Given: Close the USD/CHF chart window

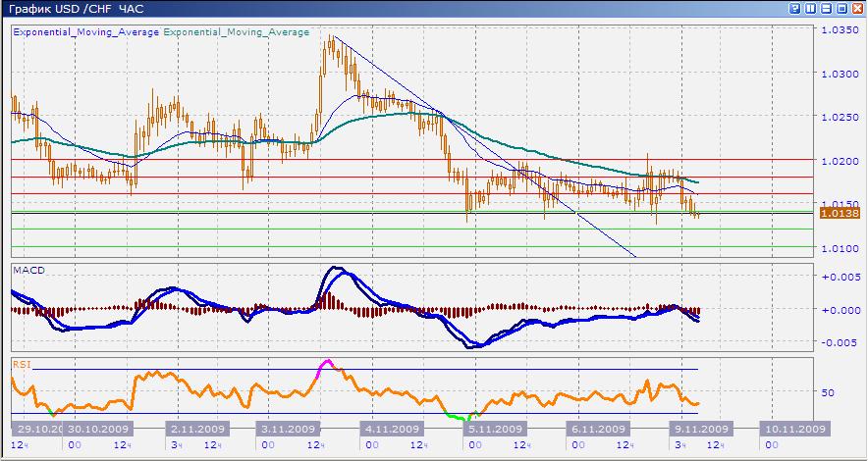Looking at the screenshot, I should coord(857,8).
